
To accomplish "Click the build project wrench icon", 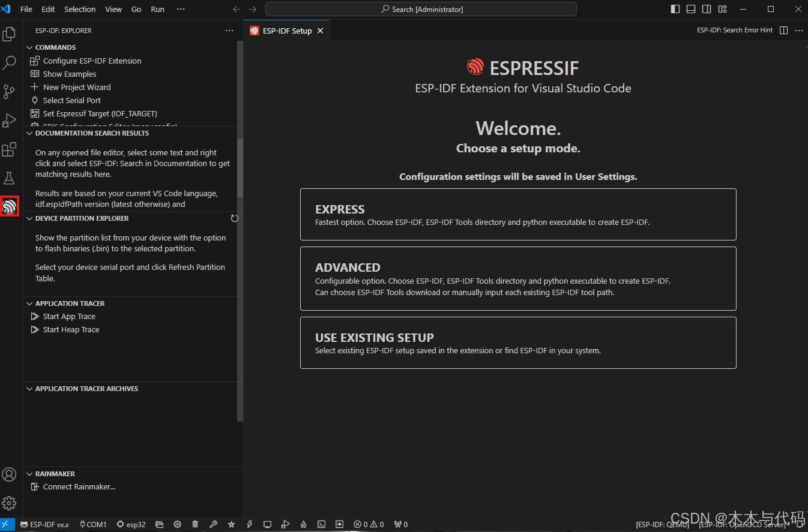I will pyautogui.click(x=213, y=524).
